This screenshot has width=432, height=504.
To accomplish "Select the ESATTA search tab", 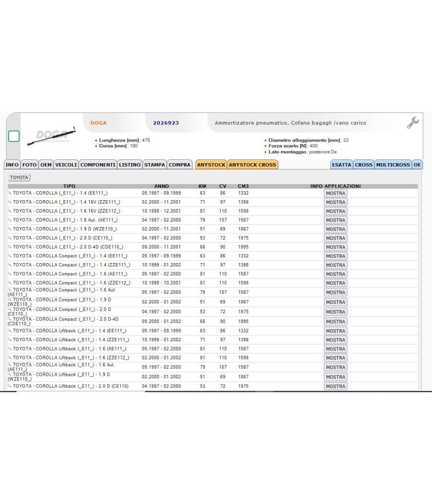I will tap(342, 165).
